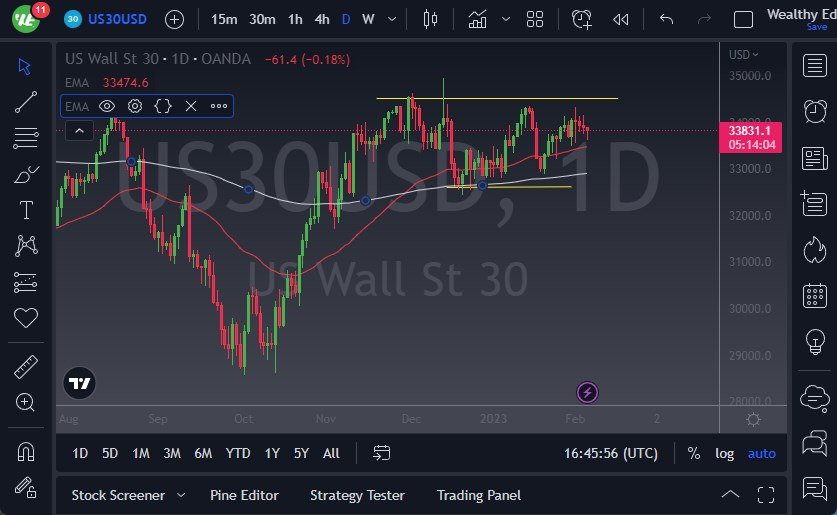Open the alerts alarm clock panel
The height and width of the screenshot is (515, 837).
point(815,112)
